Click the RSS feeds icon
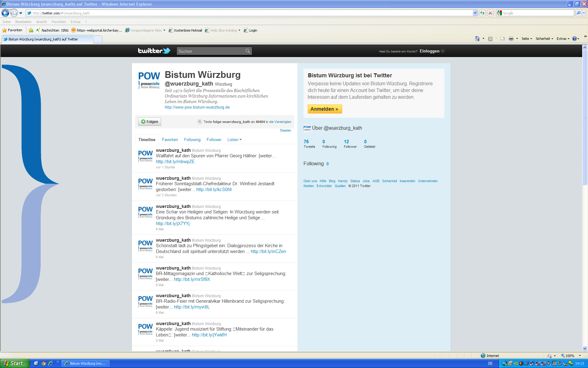Screen dimensions: 588x368 [x=490, y=39]
